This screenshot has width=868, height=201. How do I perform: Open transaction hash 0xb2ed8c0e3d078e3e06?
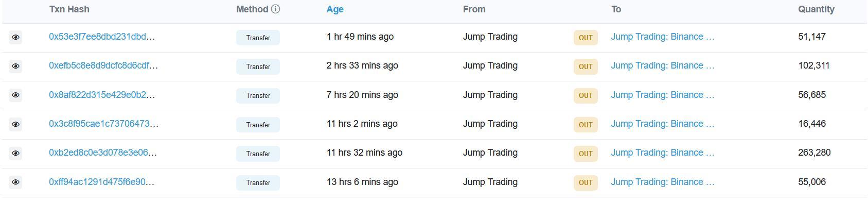103,153
